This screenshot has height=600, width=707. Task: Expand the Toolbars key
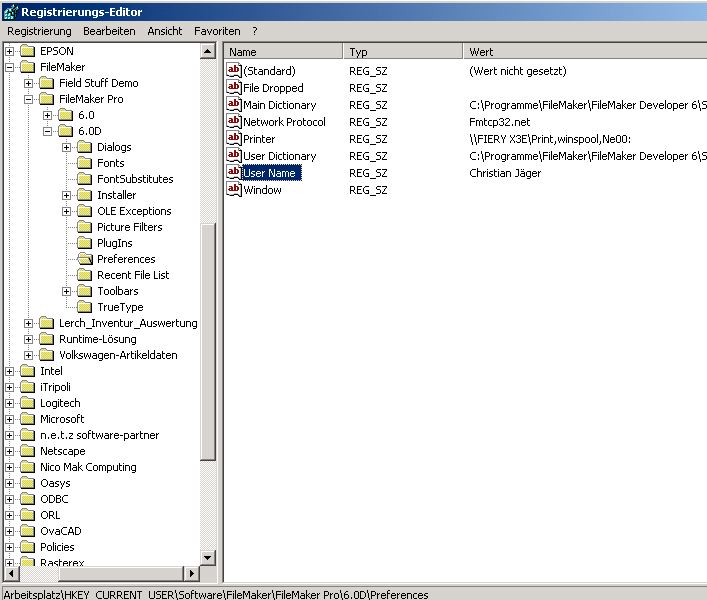tap(66, 292)
